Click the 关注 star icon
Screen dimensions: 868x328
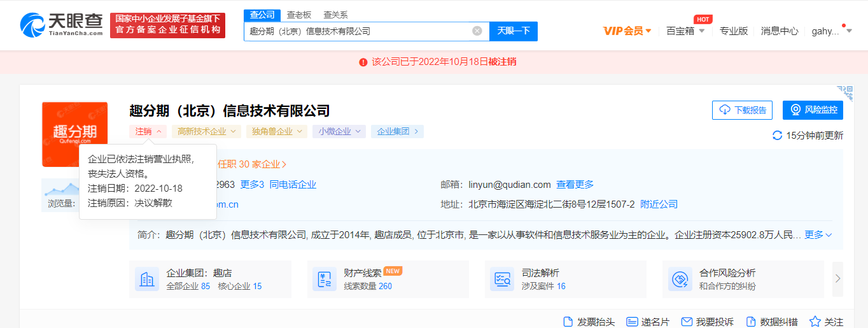tap(815, 322)
